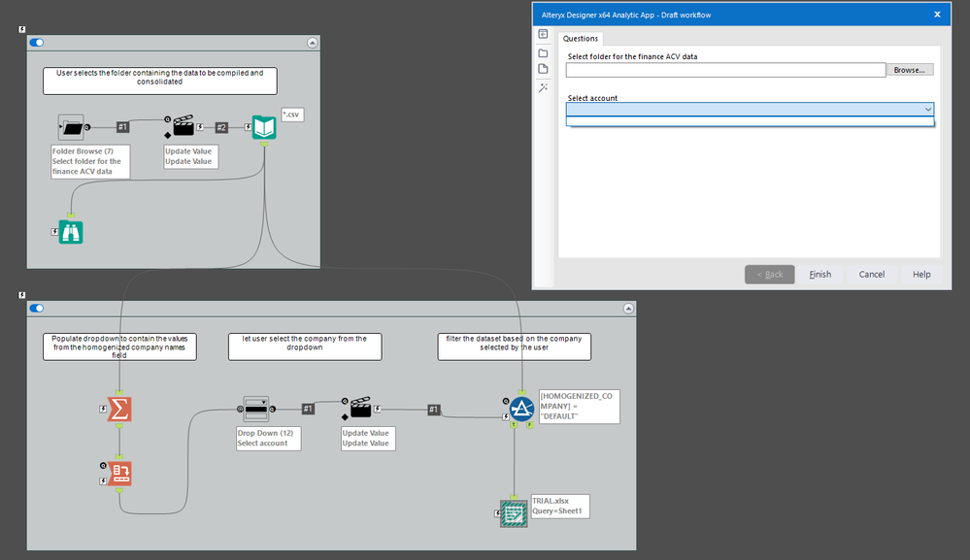Viewport: 970px width, 560px height.
Task: Select the Folder Browse tool icon
Action: point(71,127)
